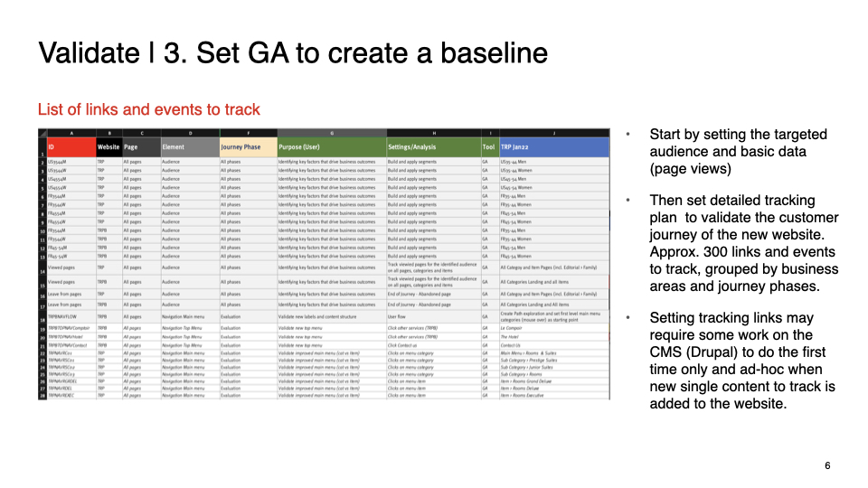The width and height of the screenshot is (868, 488).
Task: Click the red List of links subtitle
Action: pyautogui.click(x=148, y=109)
